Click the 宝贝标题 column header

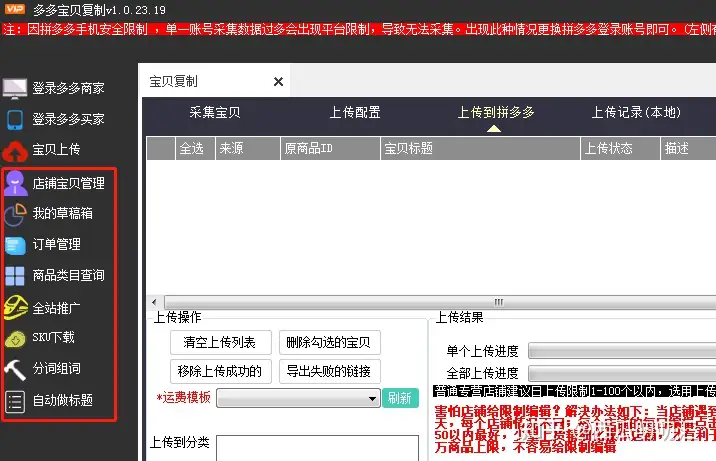click(480, 148)
